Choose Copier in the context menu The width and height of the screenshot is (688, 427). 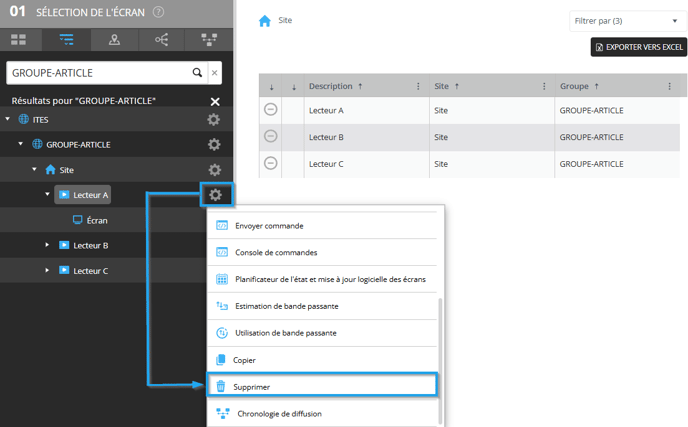(322, 360)
